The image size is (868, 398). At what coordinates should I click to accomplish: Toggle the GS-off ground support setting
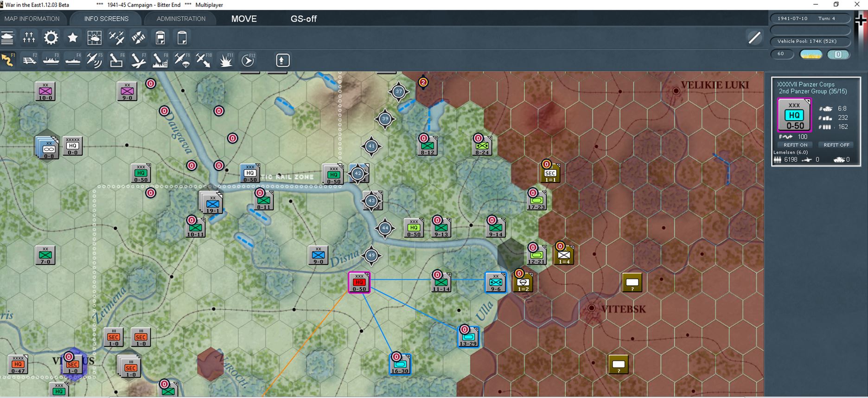pos(304,19)
